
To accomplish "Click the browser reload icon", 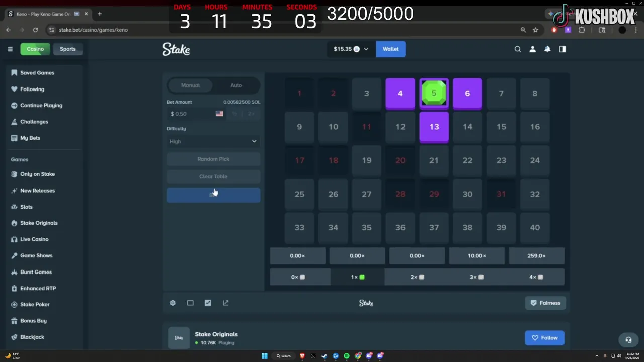I will 35,30.
